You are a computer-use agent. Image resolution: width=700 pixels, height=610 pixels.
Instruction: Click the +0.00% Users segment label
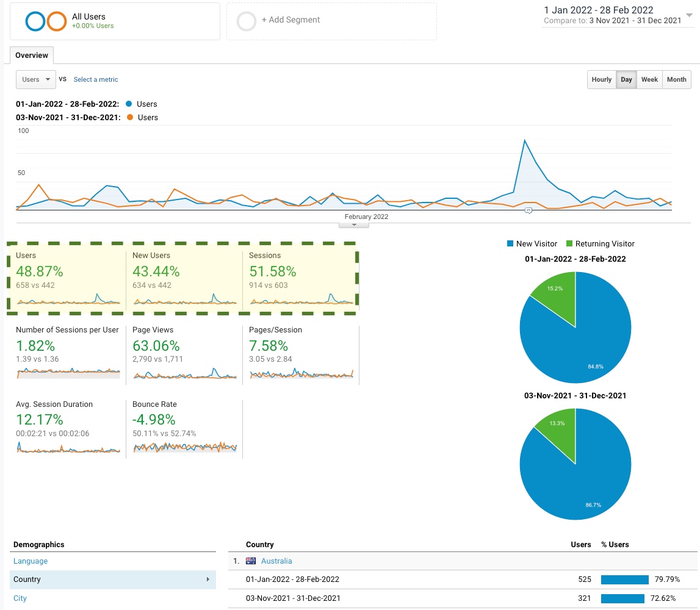click(93, 26)
